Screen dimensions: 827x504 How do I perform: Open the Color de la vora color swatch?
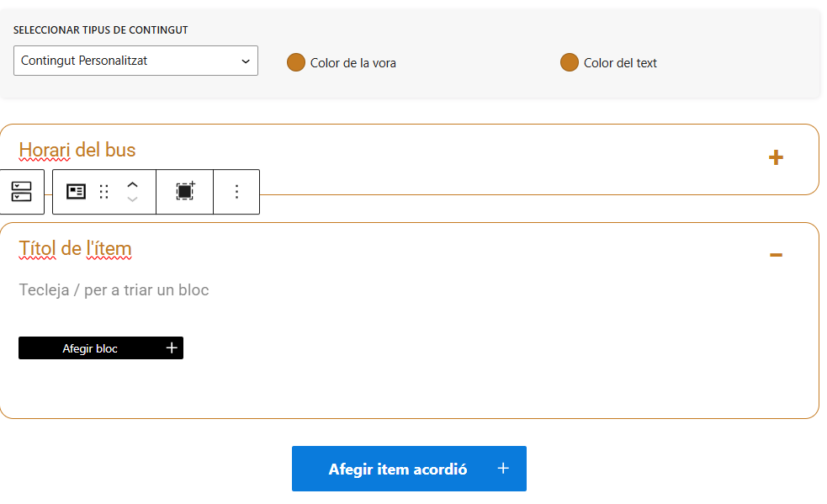pyautogui.click(x=296, y=61)
